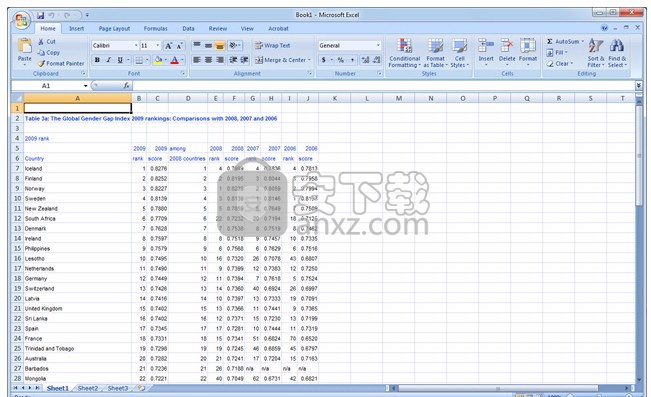Switch to Sheet2 worksheet
The height and width of the screenshot is (397, 651).
88,388
